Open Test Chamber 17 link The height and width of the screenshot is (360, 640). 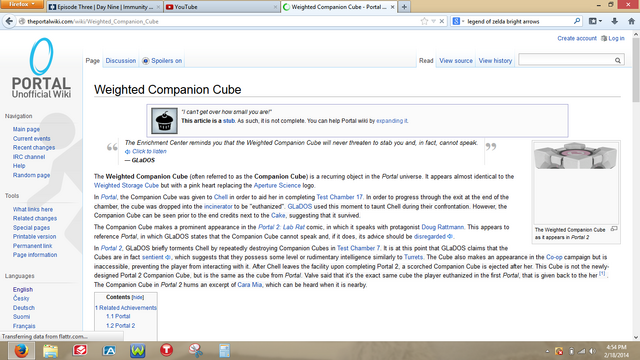[x=339, y=197]
